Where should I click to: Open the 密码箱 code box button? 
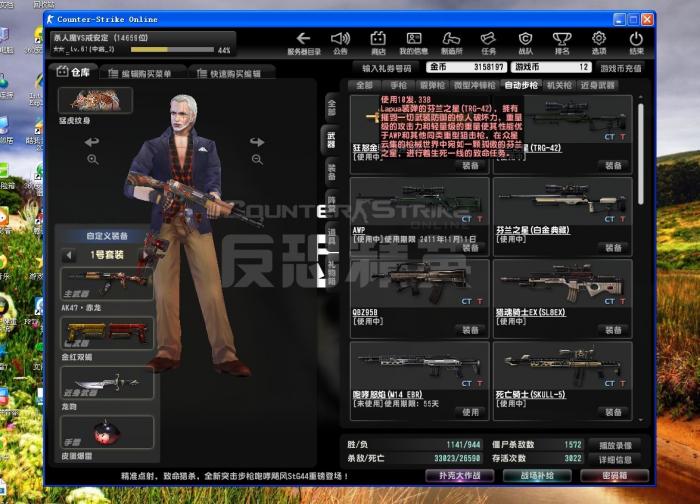click(x=615, y=476)
